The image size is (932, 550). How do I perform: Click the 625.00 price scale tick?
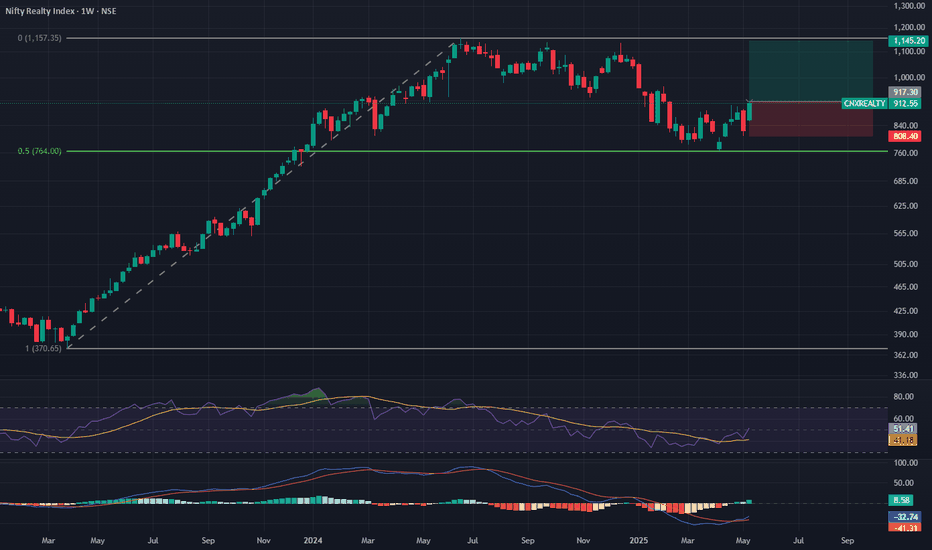tap(906, 206)
